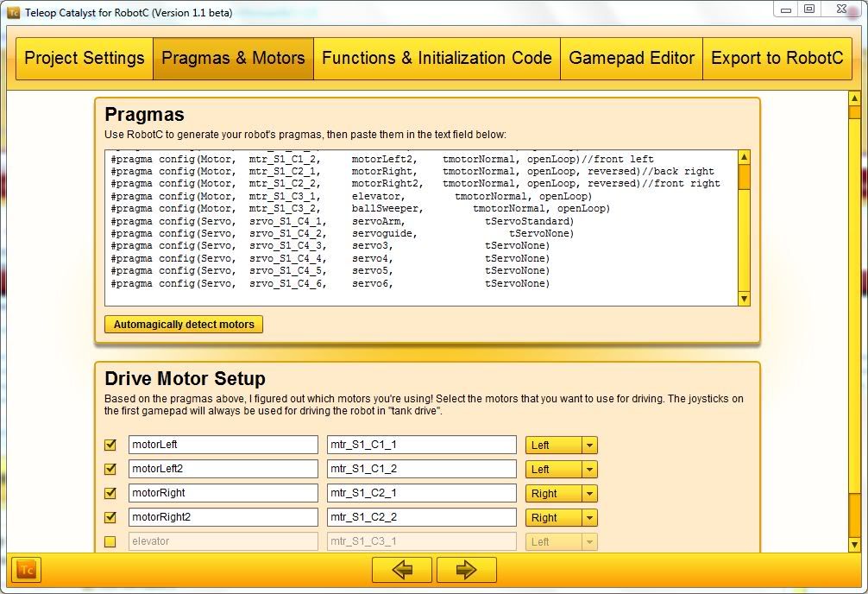Click the Teleop Catalyst title bar icon
The height and width of the screenshot is (594, 868).
click(13, 13)
